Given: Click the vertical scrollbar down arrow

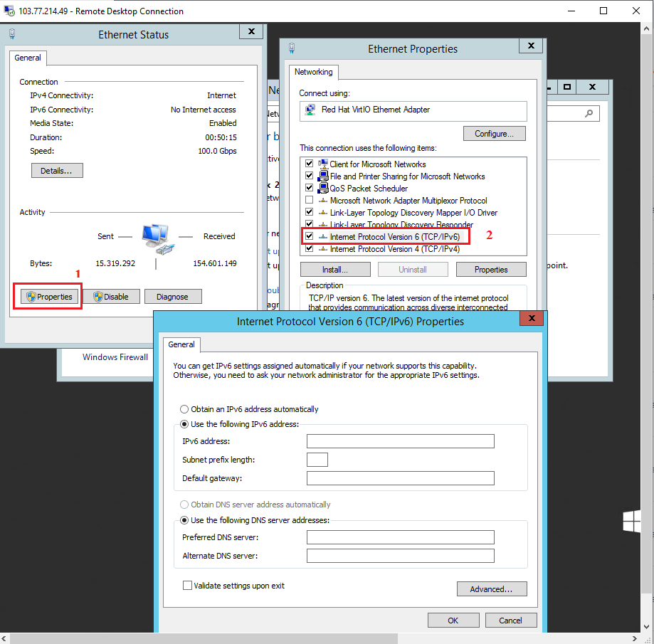Looking at the screenshot, I should 646,626.
